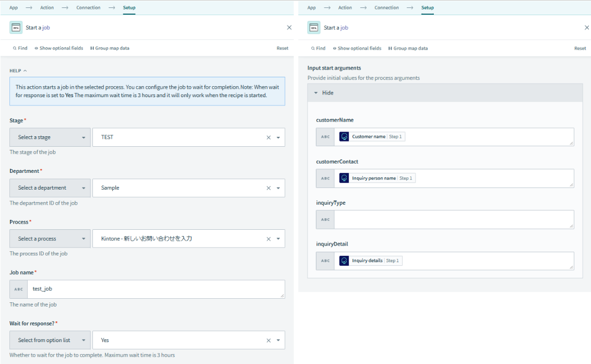Click 'The name of the job' hint text
Viewport: 591px width, 364px height.
pos(33,304)
